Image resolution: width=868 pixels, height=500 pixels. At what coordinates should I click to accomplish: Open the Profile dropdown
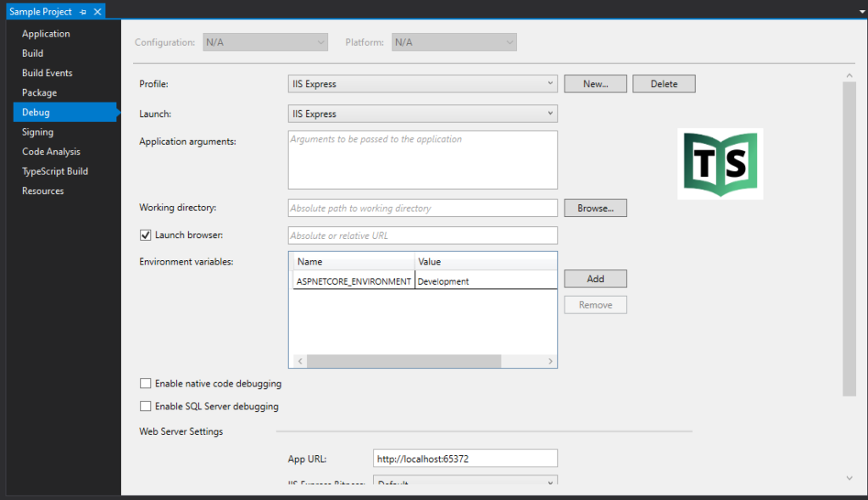point(422,84)
